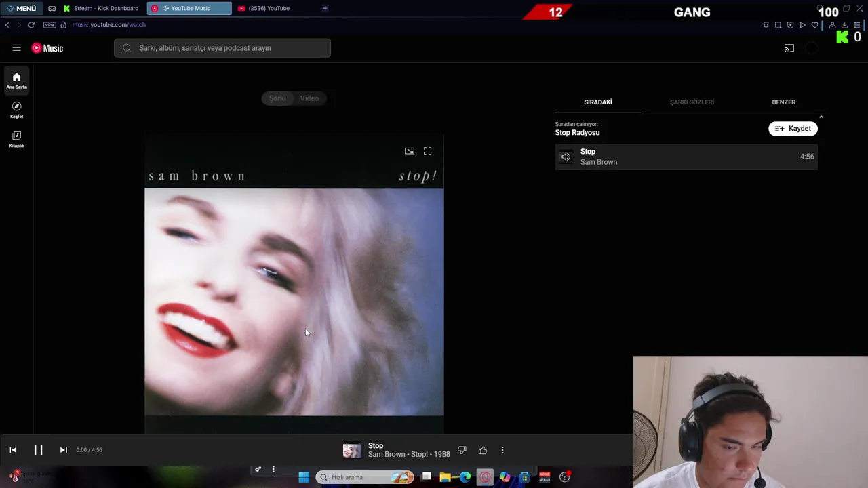
Task: Go forward in browser history
Action: click(19, 25)
